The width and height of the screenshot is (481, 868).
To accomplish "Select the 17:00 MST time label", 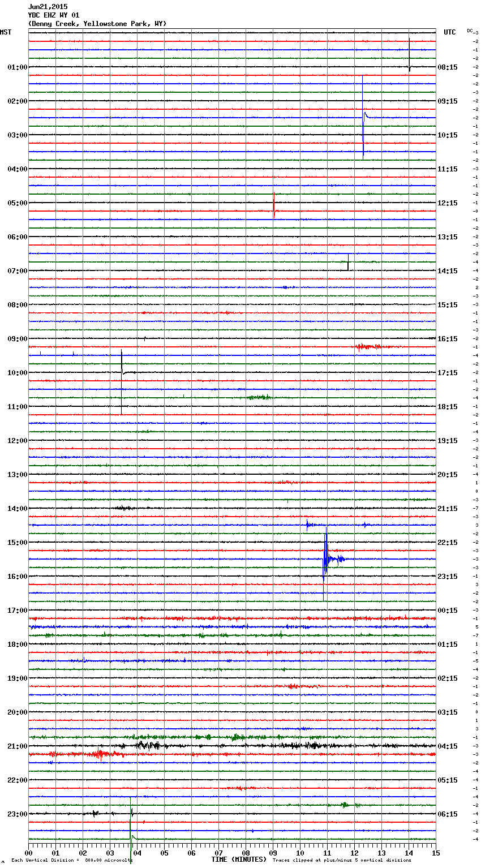I will (18, 611).
